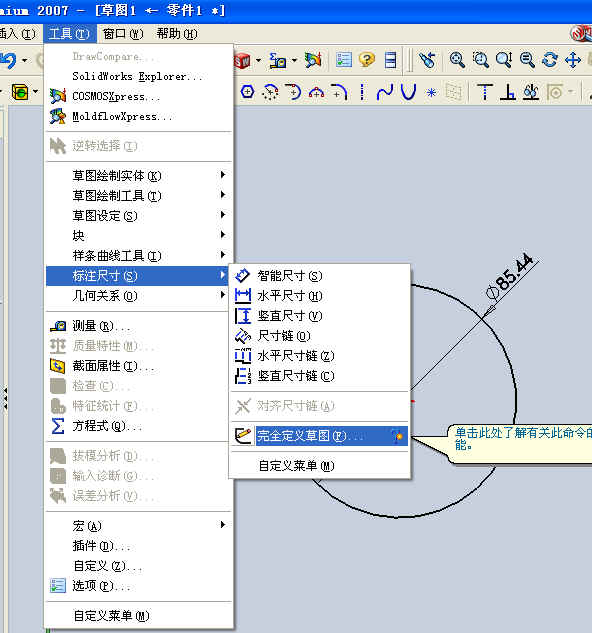
Task: Click the zoom to area icon
Action: [x=481, y=60]
